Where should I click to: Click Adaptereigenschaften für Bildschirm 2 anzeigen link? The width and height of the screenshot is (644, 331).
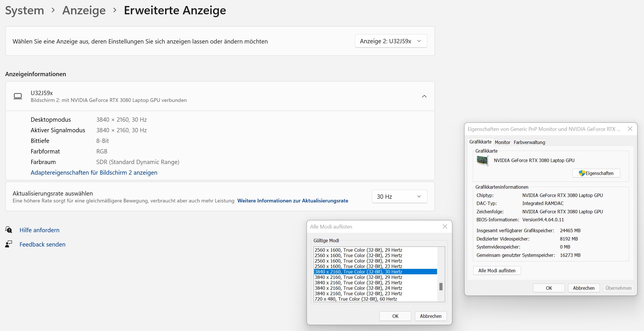pyautogui.click(x=94, y=173)
